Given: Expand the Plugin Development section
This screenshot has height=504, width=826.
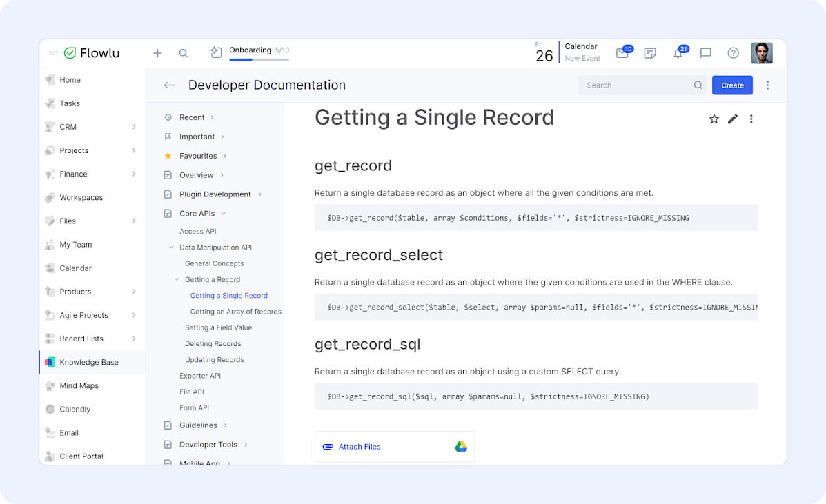Looking at the screenshot, I should click(260, 194).
